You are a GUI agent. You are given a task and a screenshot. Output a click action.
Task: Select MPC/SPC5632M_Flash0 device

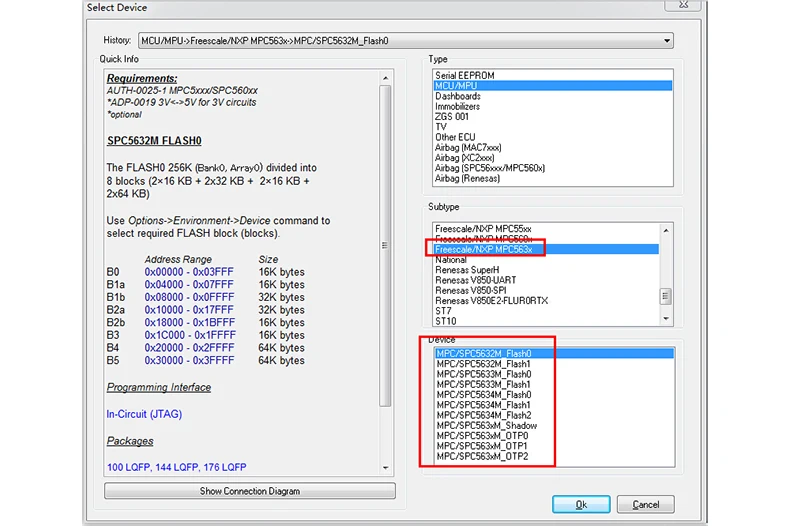(x=554, y=354)
